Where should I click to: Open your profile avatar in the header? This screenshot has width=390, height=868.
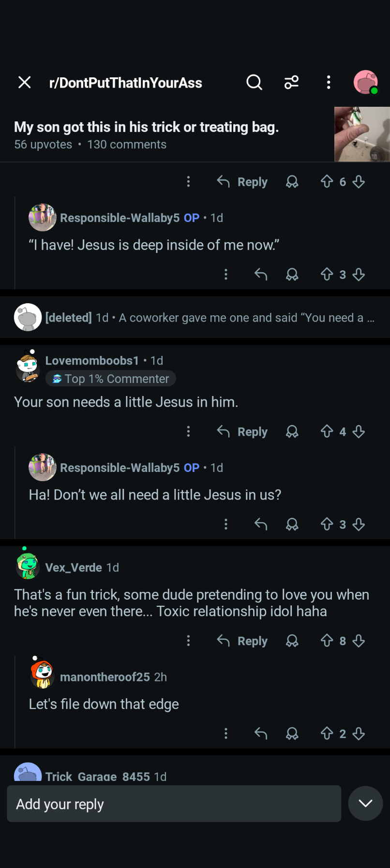point(366,82)
